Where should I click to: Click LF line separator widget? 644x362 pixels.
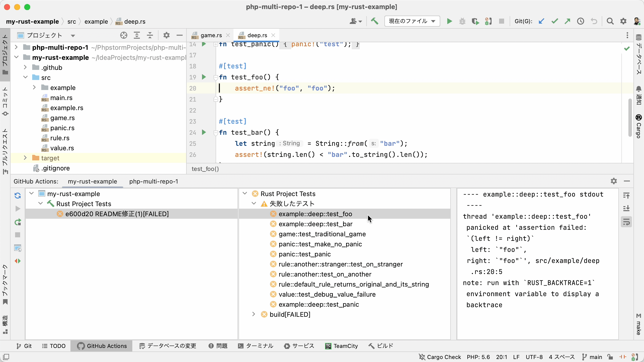[516, 357]
